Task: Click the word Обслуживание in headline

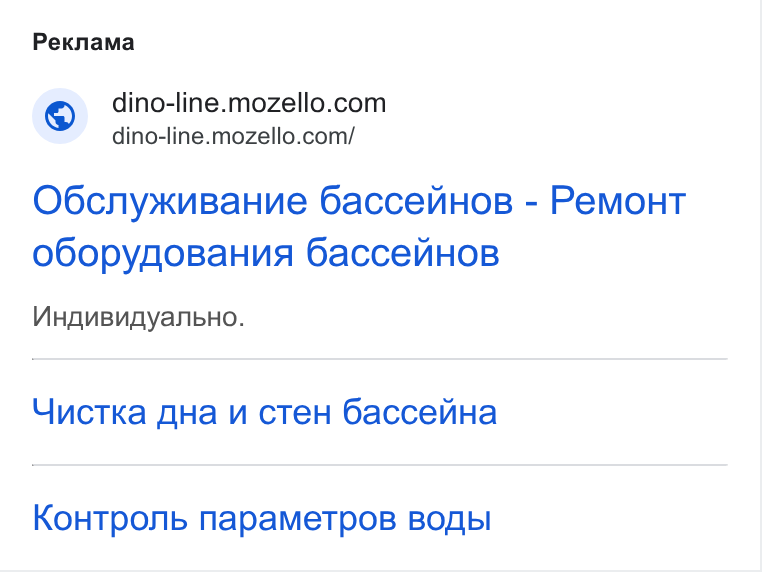Action: click(170, 201)
